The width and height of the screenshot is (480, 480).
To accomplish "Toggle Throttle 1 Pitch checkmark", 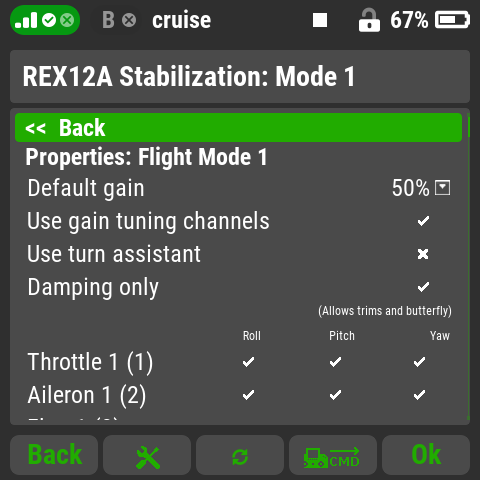I will (x=335, y=362).
